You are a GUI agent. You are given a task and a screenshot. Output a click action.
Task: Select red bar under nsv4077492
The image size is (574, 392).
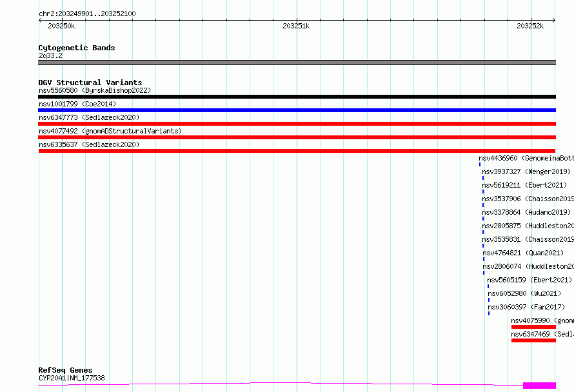coord(297,137)
